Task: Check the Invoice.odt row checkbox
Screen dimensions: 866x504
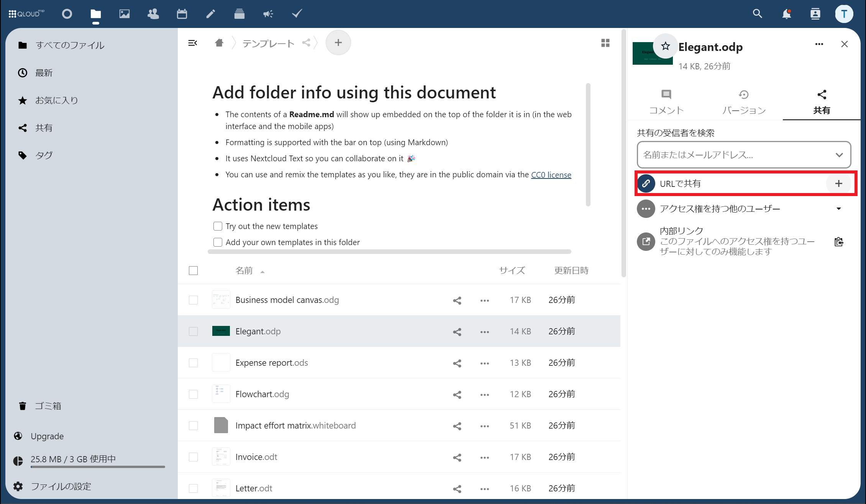Action: (194, 457)
